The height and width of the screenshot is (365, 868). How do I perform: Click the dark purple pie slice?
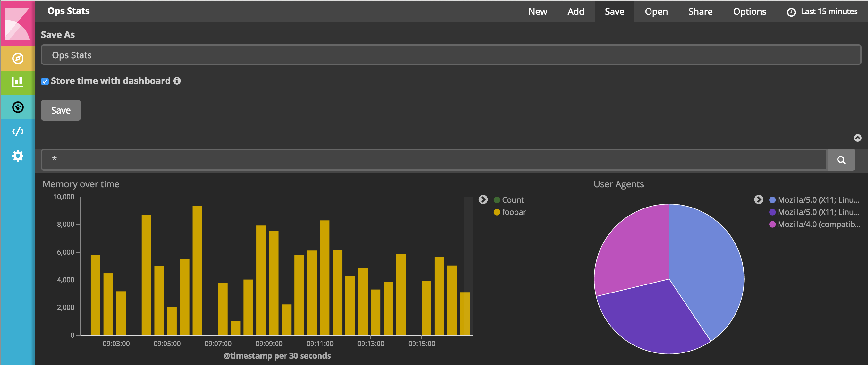[x=650, y=318]
